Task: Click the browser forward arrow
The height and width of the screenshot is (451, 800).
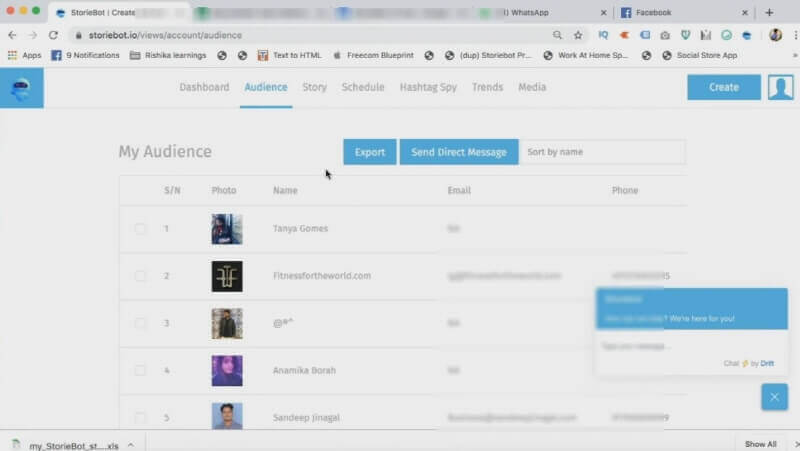Action: pos(33,35)
